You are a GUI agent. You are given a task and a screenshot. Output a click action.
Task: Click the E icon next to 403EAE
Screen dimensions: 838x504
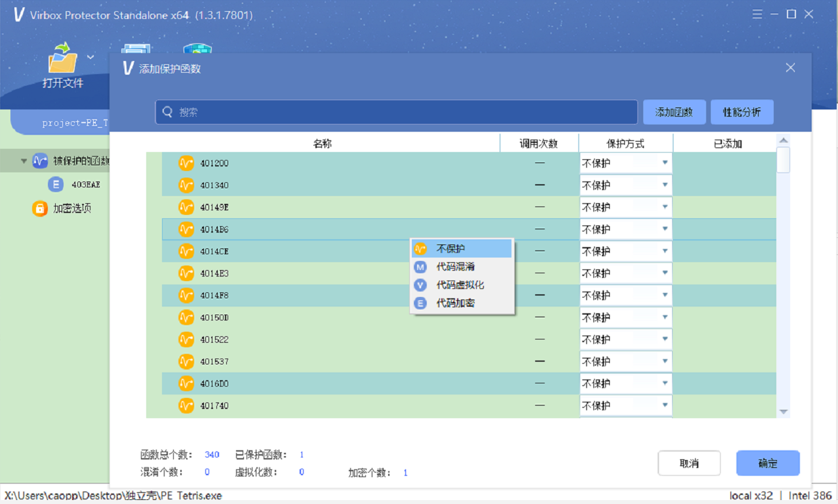point(56,185)
